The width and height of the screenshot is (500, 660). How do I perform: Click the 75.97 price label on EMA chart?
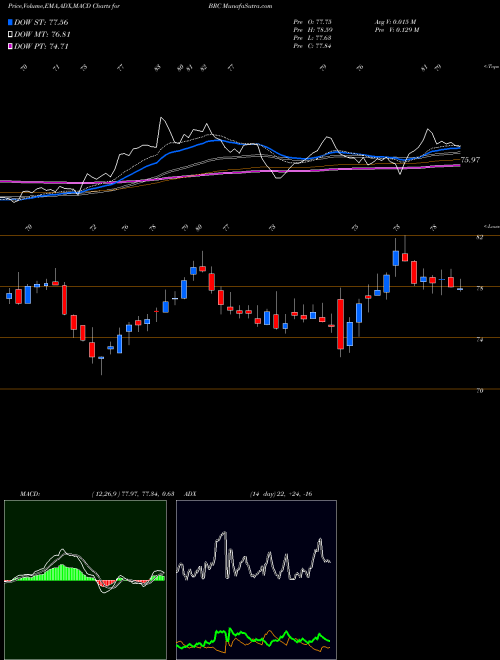coord(471,160)
